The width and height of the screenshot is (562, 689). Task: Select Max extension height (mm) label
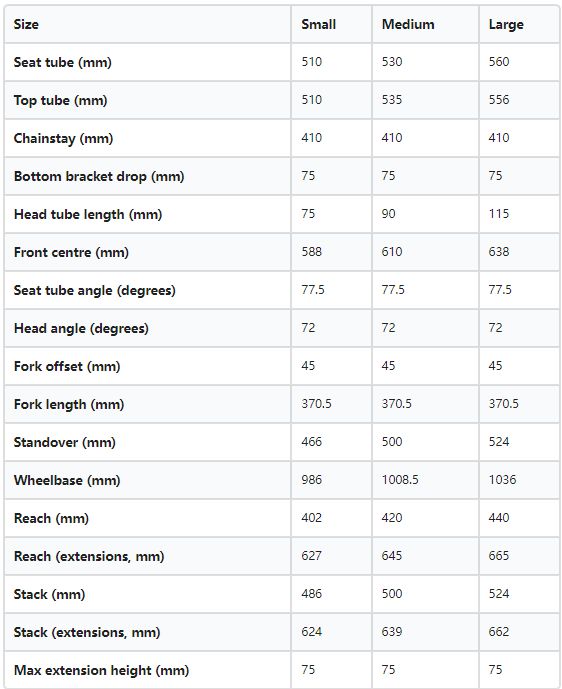tap(102, 671)
